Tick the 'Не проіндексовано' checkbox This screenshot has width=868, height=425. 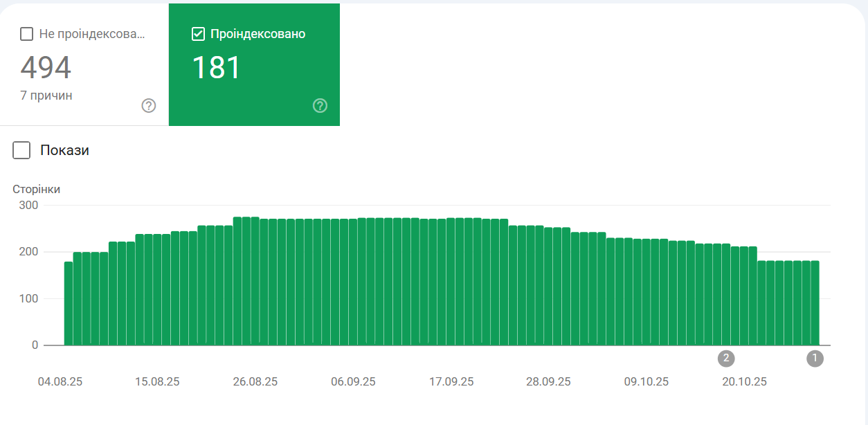27,34
